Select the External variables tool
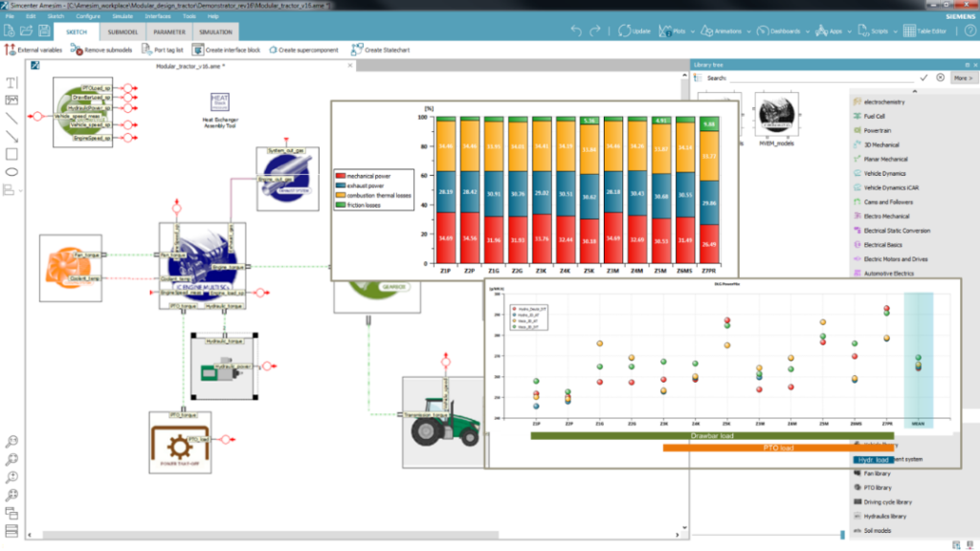The image size is (980, 551). click(38, 49)
